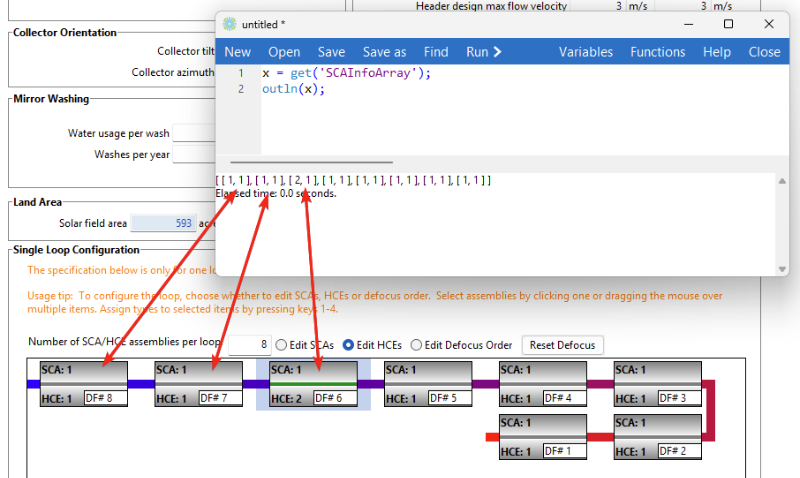This screenshot has width=800, height=478.
Task: Choose Save as in script toolbar
Action: [x=384, y=52]
